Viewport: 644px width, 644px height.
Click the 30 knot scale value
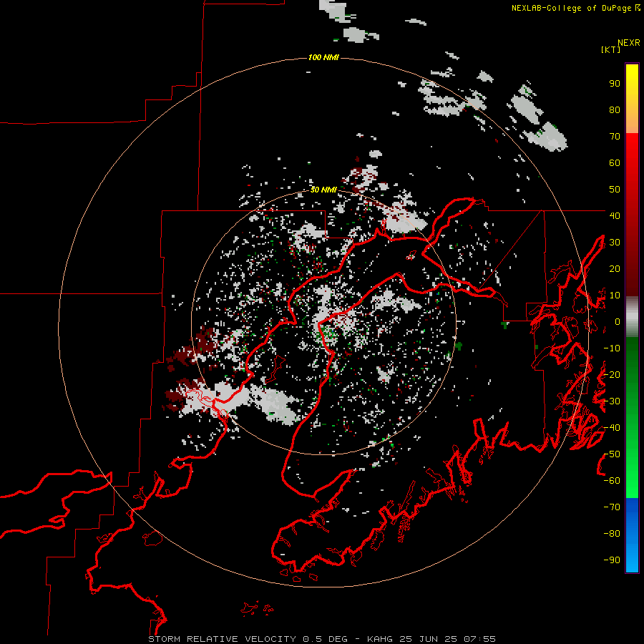tap(615, 243)
